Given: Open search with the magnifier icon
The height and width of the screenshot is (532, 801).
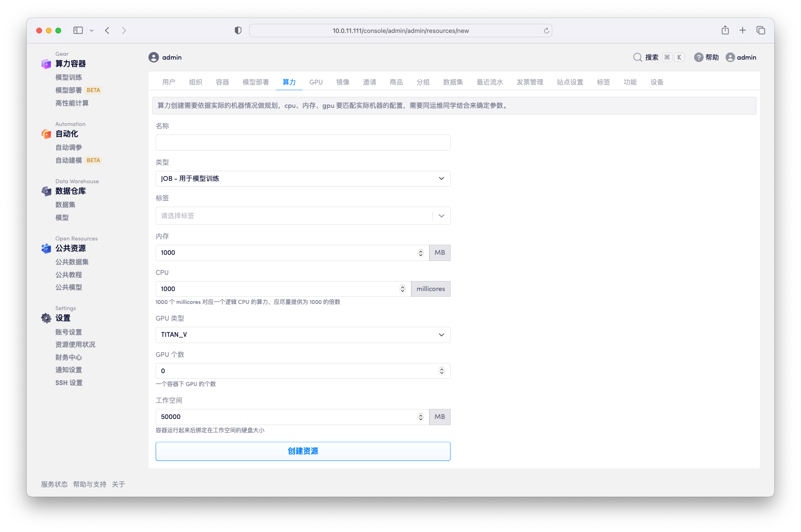Looking at the screenshot, I should click(x=637, y=57).
